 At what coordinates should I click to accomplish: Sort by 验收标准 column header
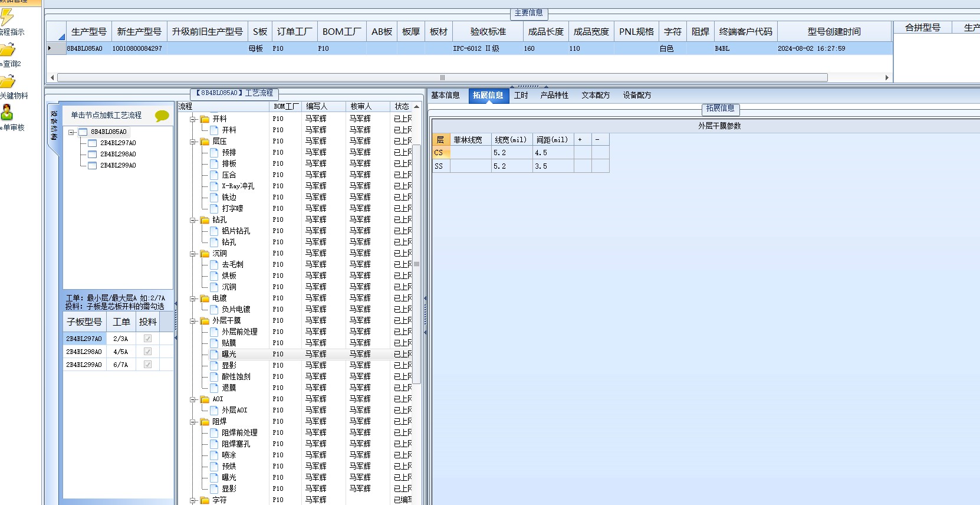pyautogui.click(x=488, y=32)
